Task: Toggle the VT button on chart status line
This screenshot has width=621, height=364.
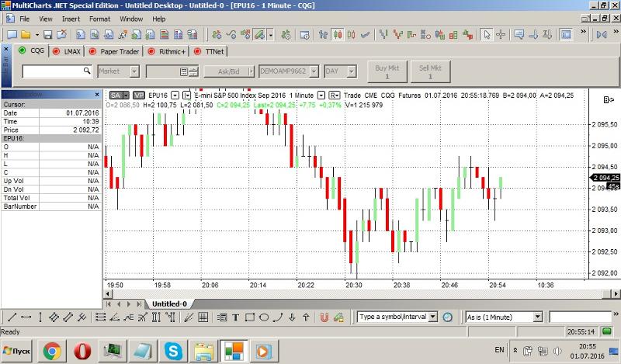Action: (138, 95)
